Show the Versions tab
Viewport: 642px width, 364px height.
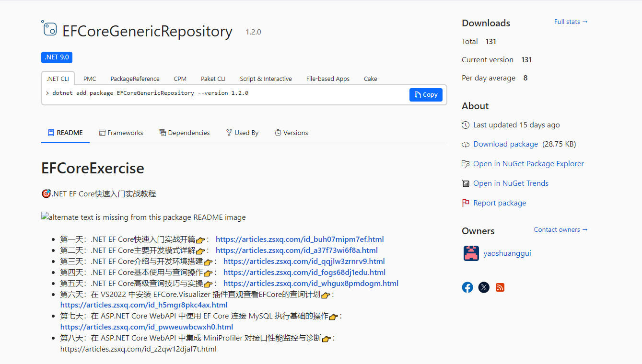click(x=291, y=133)
